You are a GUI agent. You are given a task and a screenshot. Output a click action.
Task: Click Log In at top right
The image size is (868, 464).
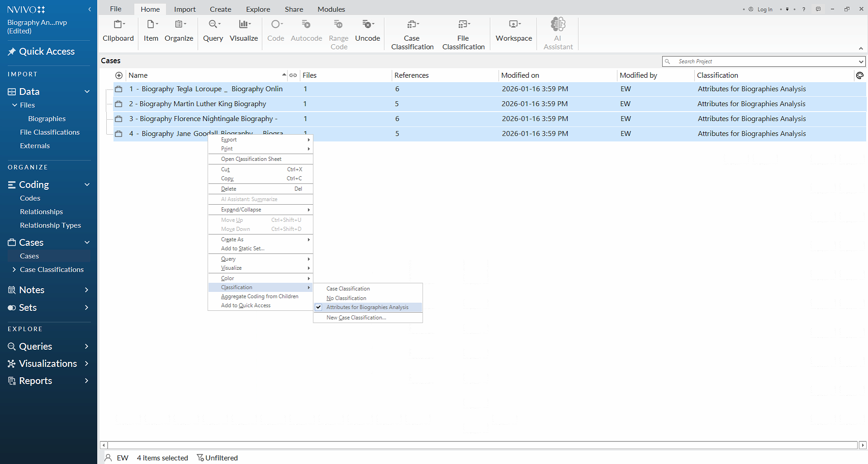(765, 9)
